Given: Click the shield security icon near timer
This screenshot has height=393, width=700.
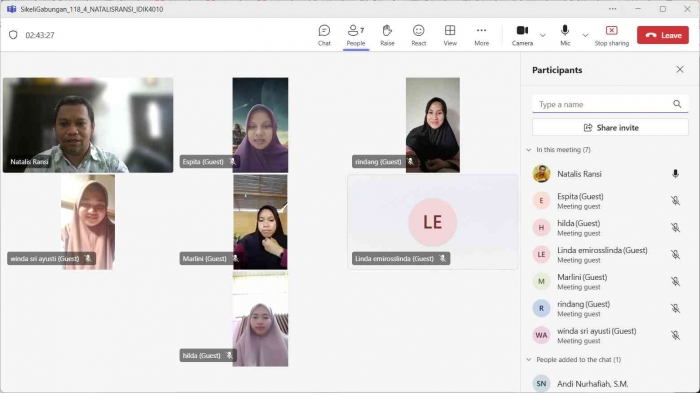Looking at the screenshot, I should click(13, 35).
